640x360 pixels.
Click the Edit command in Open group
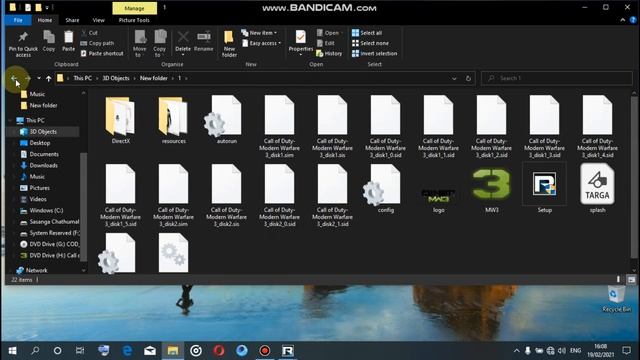click(x=326, y=43)
